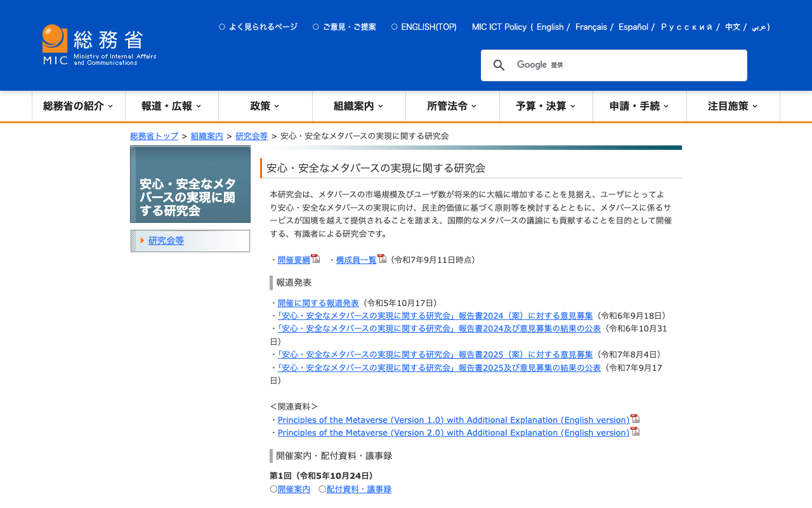This screenshot has height=508, width=812.
Task: Open PDF icon for Metaverse Version 1.0
Action: 635,418
